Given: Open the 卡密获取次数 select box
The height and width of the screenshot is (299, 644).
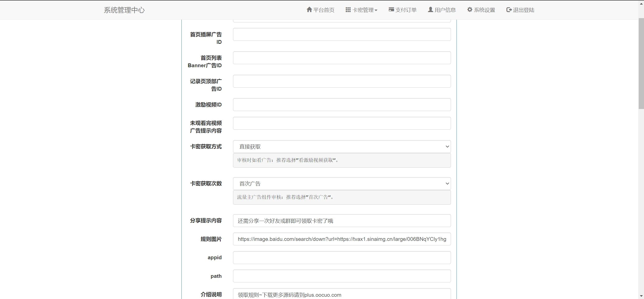Looking at the screenshot, I should (342, 183).
